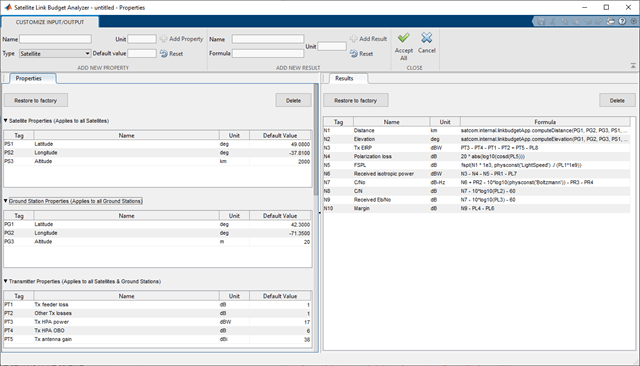Select the N10 Margin result row

[x=476, y=209]
